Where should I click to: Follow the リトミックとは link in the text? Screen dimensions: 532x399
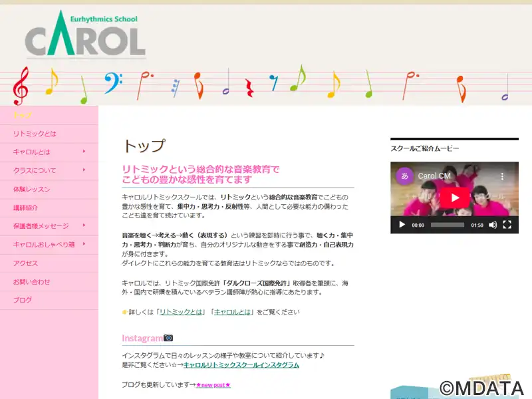[181, 312]
